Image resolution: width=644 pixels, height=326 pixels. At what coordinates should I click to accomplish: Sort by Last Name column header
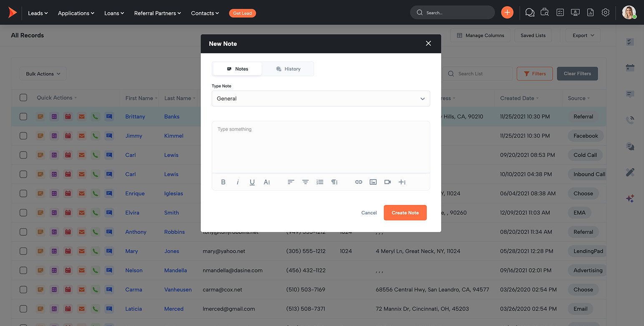click(x=180, y=98)
